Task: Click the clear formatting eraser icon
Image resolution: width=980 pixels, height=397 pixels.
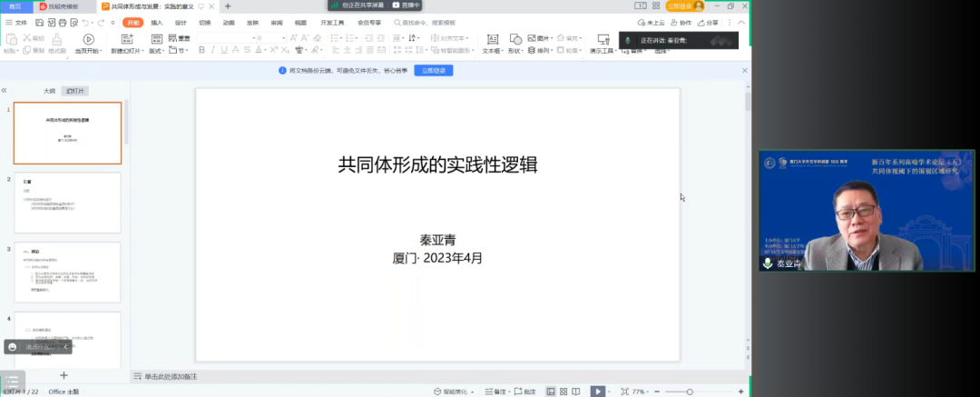Action: tap(317, 38)
